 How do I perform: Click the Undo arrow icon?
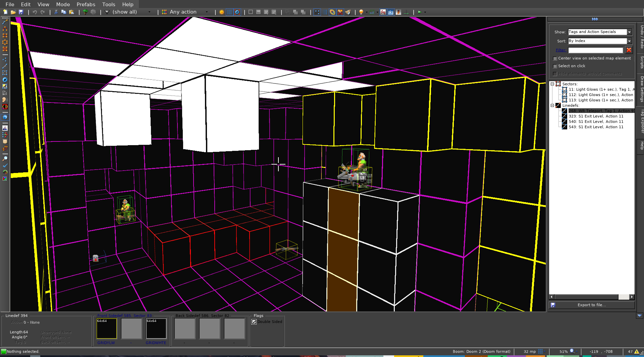pos(35,12)
